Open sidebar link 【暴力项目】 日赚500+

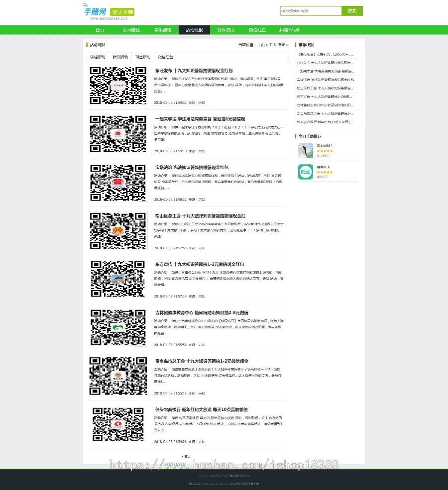tap(326, 54)
